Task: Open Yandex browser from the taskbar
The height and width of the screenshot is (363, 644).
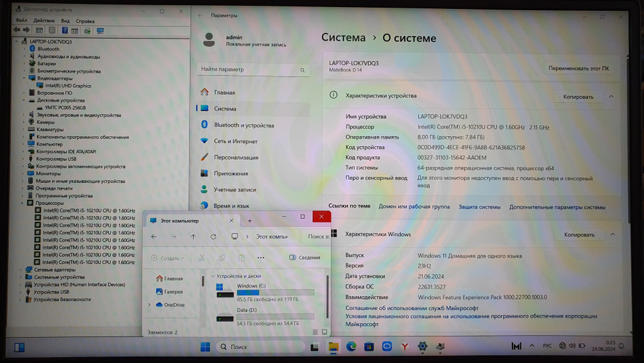Action: pyautogui.click(x=404, y=346)
